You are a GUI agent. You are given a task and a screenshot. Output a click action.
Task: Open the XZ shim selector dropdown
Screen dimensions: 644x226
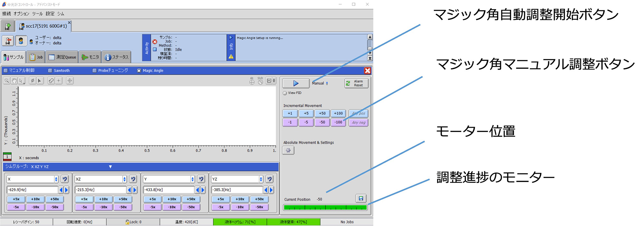pos(124,179)
